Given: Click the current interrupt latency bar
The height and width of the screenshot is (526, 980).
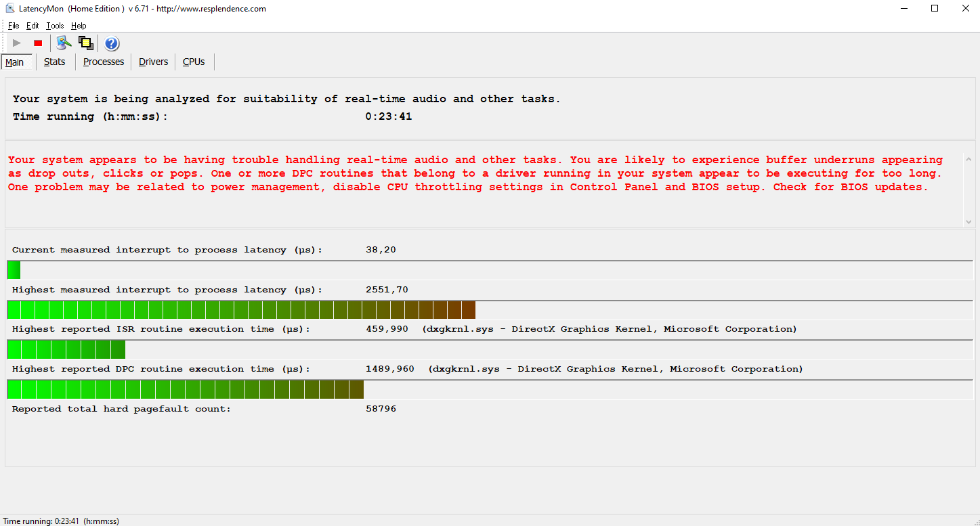Looking at the screenshot, I should [490, 270].
